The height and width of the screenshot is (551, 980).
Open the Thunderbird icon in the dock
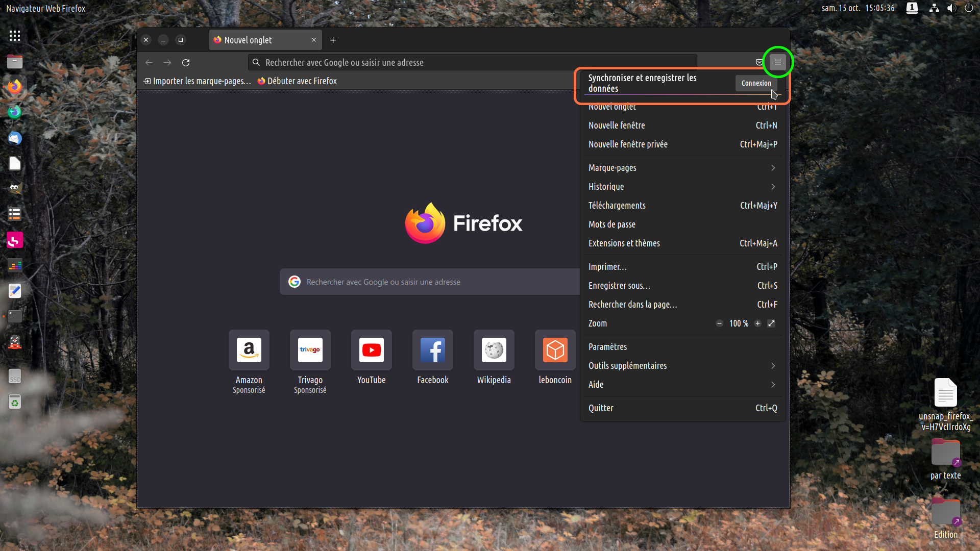(15, 138)
